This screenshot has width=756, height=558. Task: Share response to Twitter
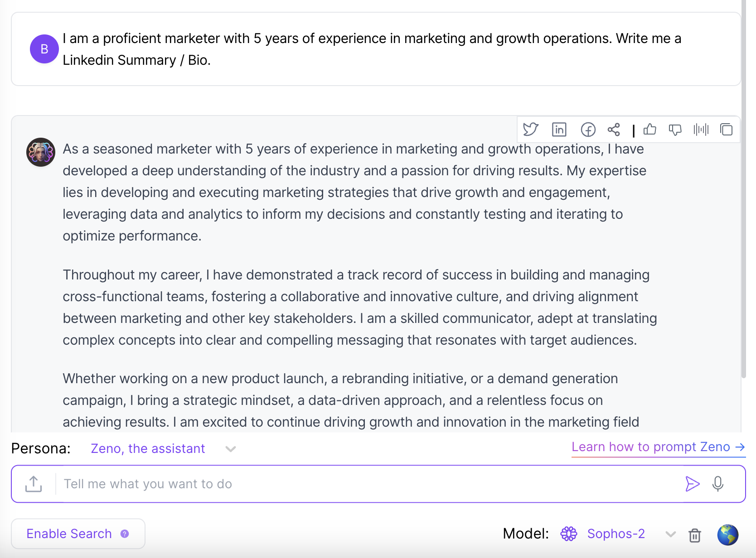pyautogui.click(x=531, y=130)
